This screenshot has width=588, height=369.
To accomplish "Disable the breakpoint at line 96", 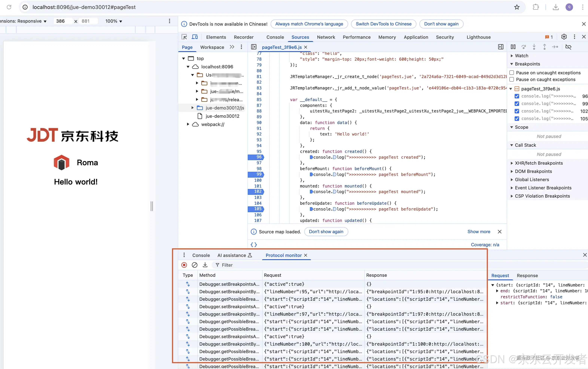I will [x=517, y=96].
